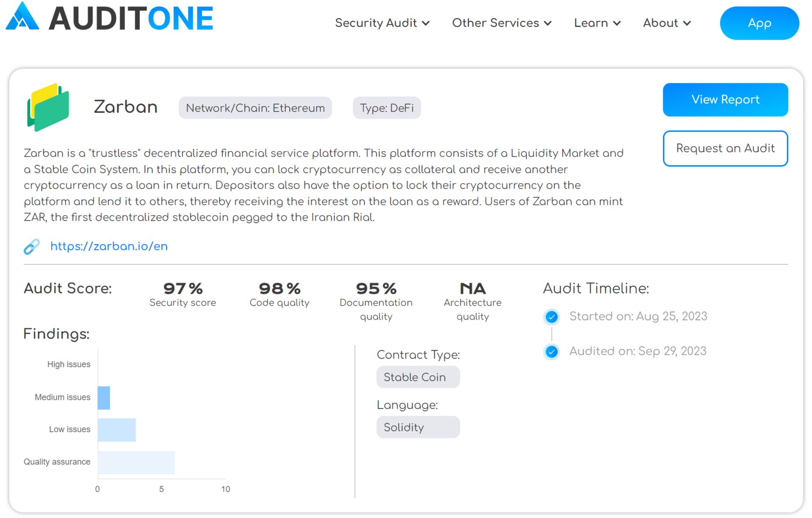Click the Audited on checkmark icon
812x518 pixels.
click(x=551, y=352)
